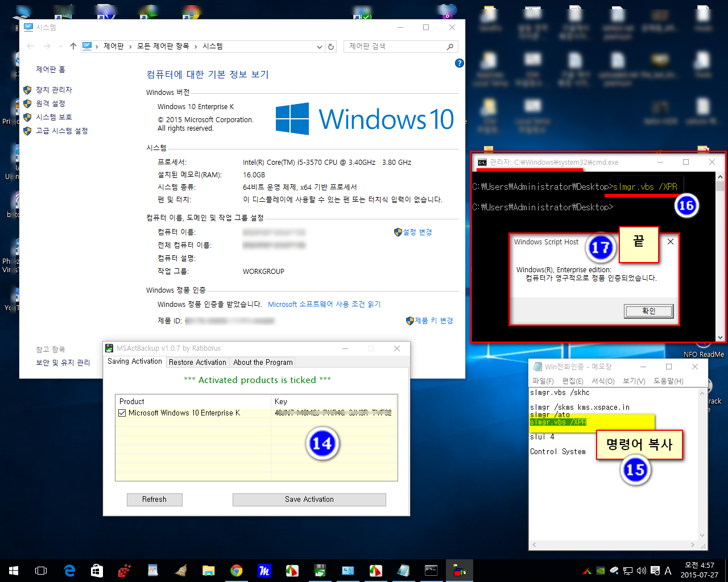This screenshot has height=582, width=728.
Task: Open the 편집(E) menu in Notepad
Action: [573, 381]
